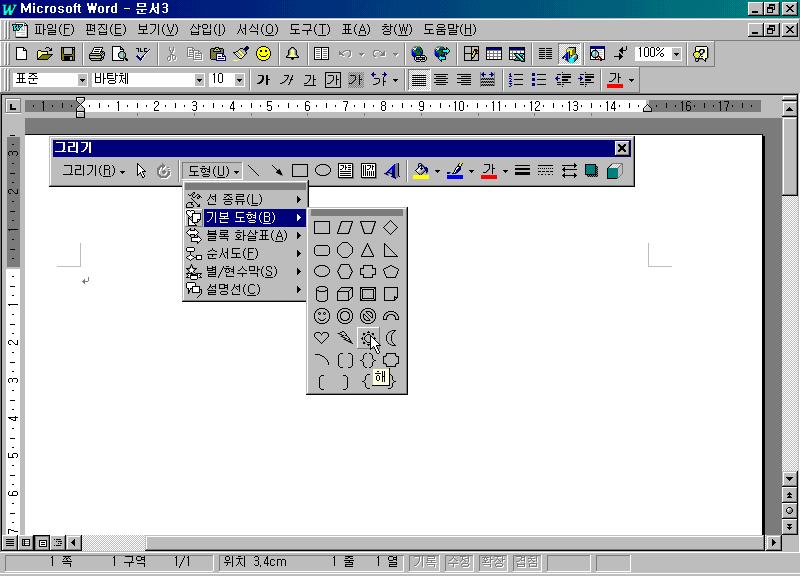Click the Print icon

[x=96, y=54]
